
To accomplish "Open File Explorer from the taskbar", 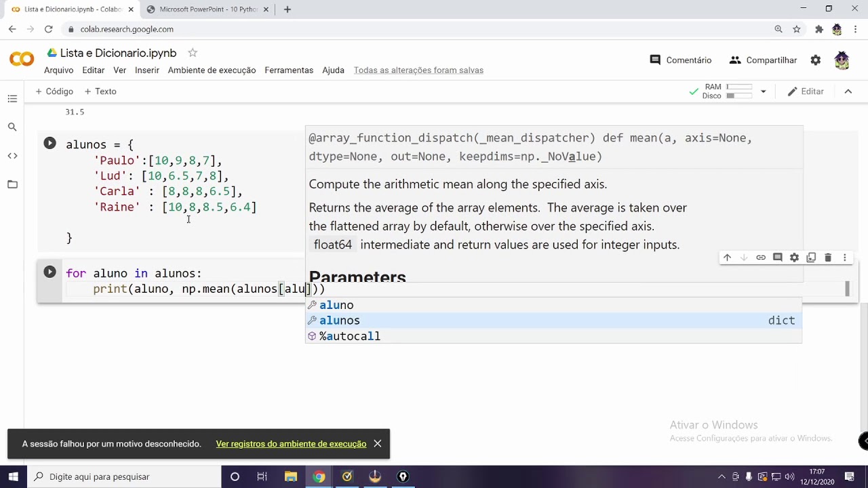I will click(290, 476).
